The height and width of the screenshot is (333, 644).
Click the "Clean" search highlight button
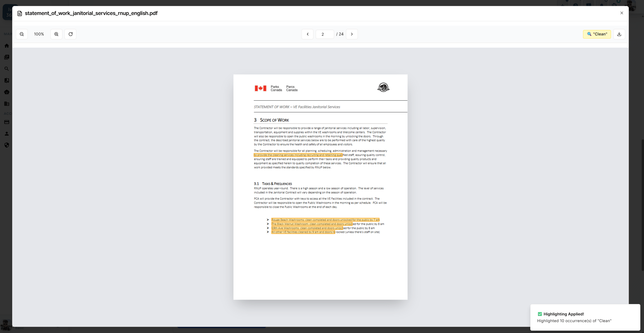coord(597,34)
